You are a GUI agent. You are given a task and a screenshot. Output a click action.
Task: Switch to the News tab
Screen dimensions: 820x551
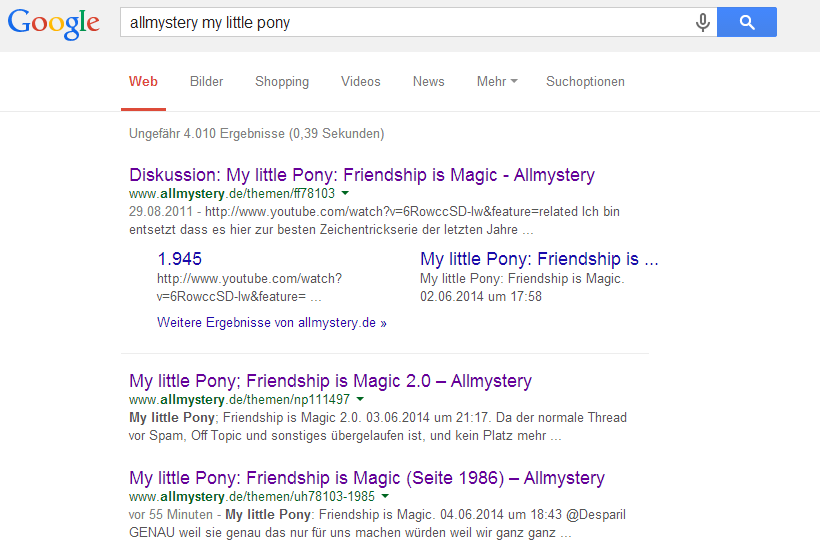pyautogui.click(x=429, y=82)
